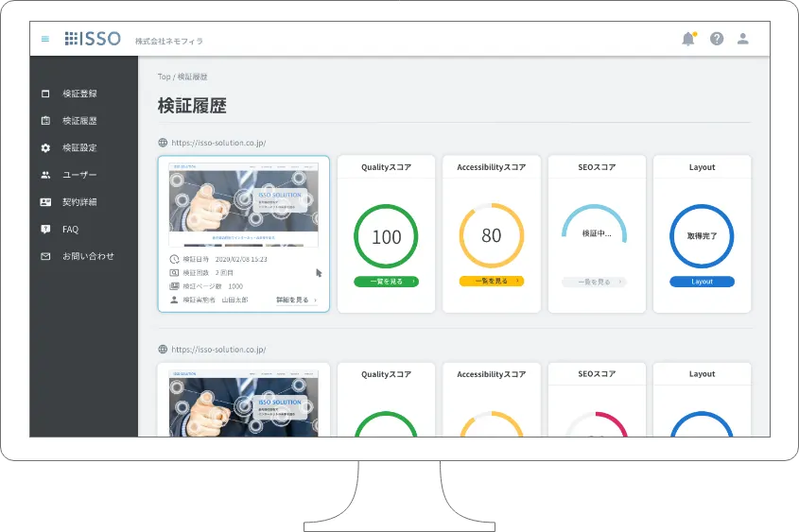Click 詳細を見る link in first card
The image size is (799, 532).
coord(297,300)
